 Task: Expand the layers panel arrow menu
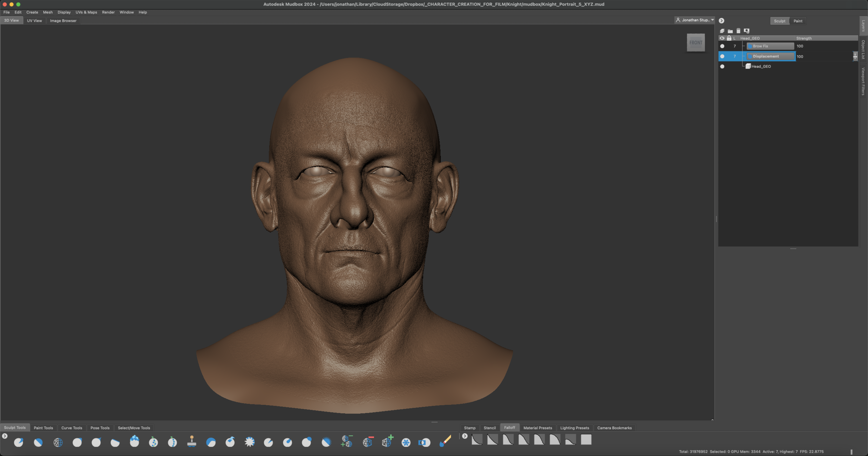[721, 20]
